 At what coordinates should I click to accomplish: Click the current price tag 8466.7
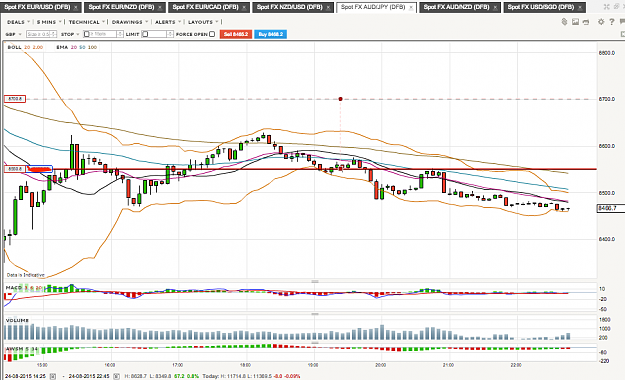[610, 208]
